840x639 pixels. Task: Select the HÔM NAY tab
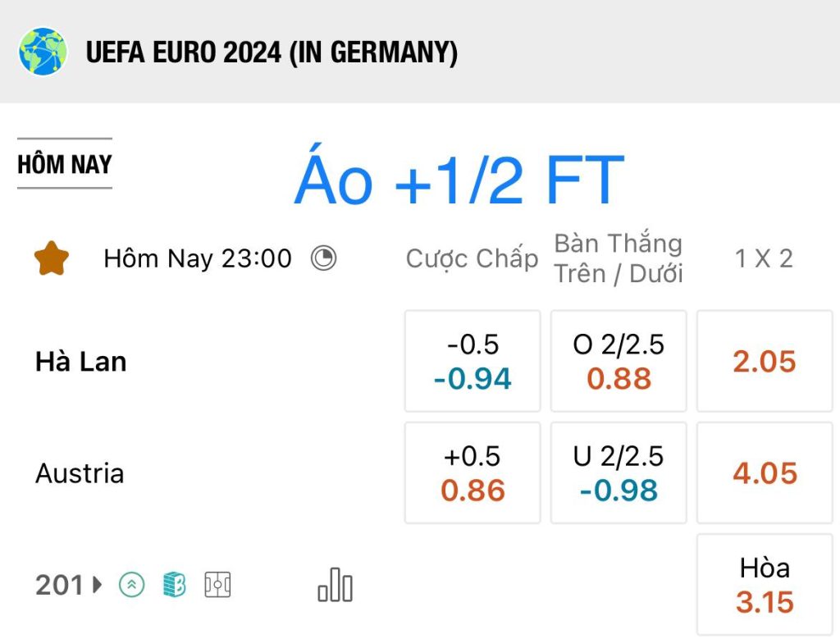(x=65, y=163)
